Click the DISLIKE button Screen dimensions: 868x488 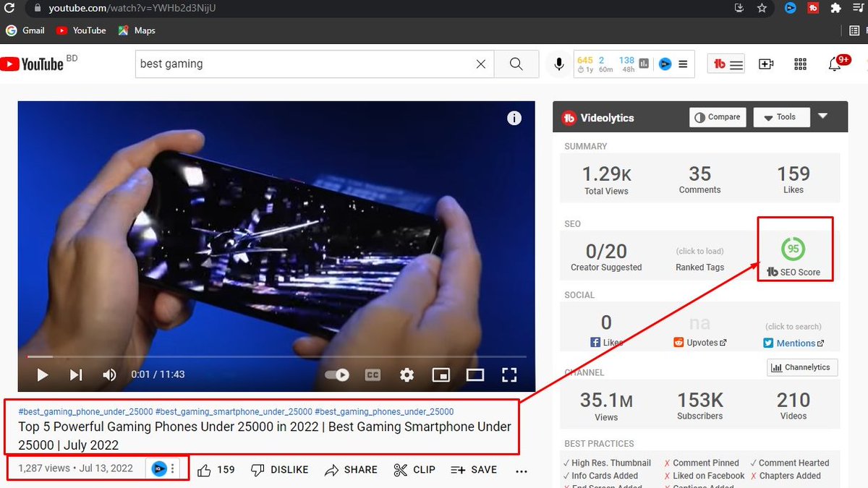pyautogui.click(x=279, y=470)
